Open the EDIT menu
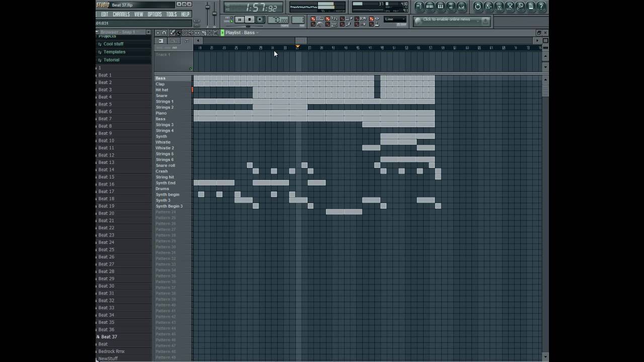Image resolution: width=644 pixels, height=362 pixels. (104, 14)
